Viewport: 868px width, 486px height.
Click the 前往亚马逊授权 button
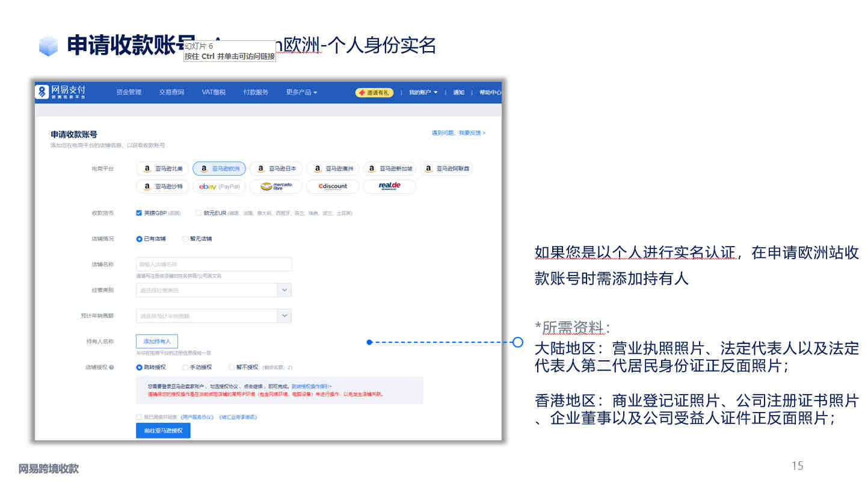163,431
